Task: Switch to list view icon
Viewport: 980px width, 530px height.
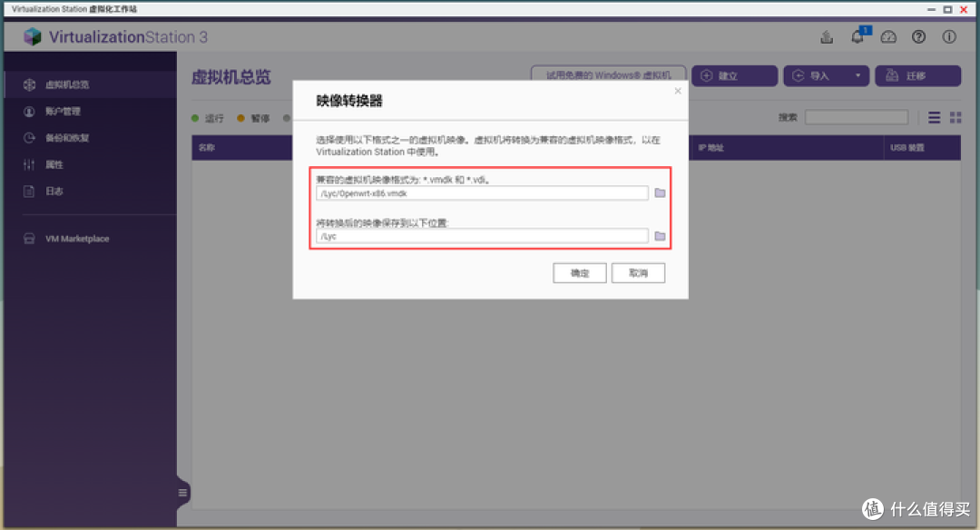Action: click(x=935, y=117)
